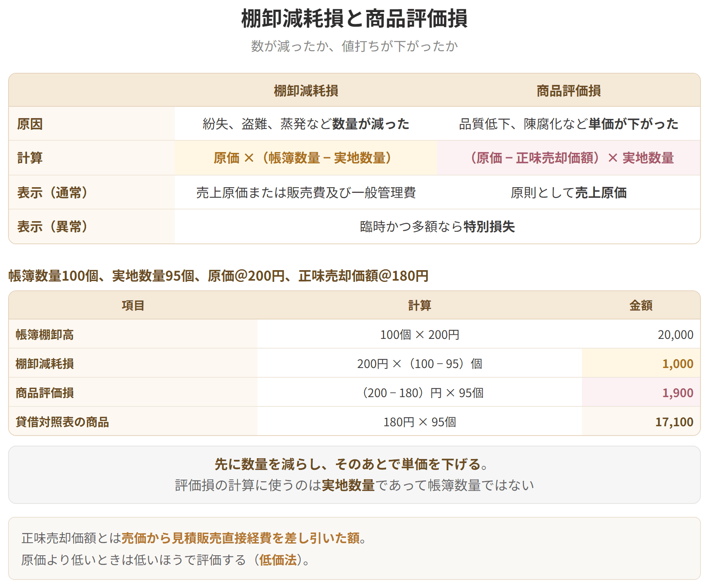
Task: Select the cell 紛失、盗難、蒸発など数量が減った
Action: click(306, 124)
